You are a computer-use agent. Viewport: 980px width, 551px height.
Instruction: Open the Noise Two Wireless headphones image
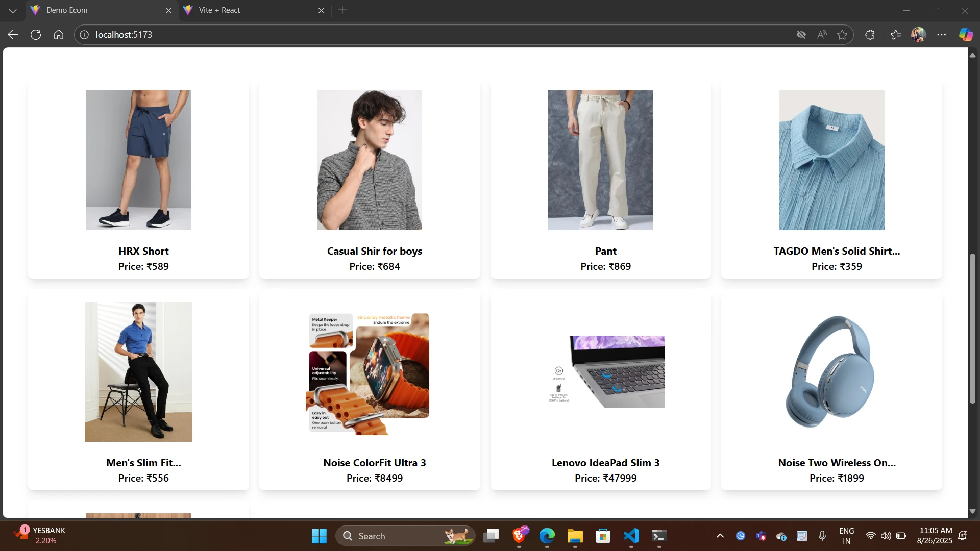831,371
